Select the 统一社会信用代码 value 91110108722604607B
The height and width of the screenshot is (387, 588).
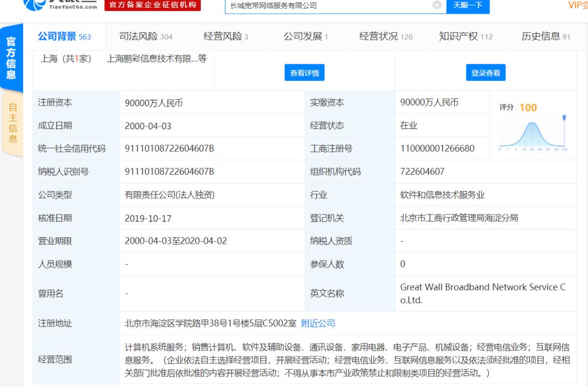coord(169,149)
